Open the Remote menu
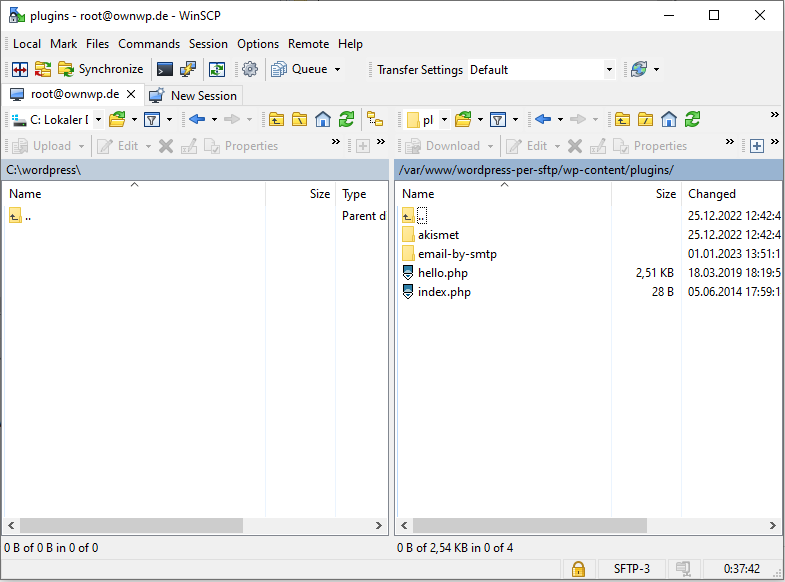Screen dimensions: 785x582 [308, 44]
